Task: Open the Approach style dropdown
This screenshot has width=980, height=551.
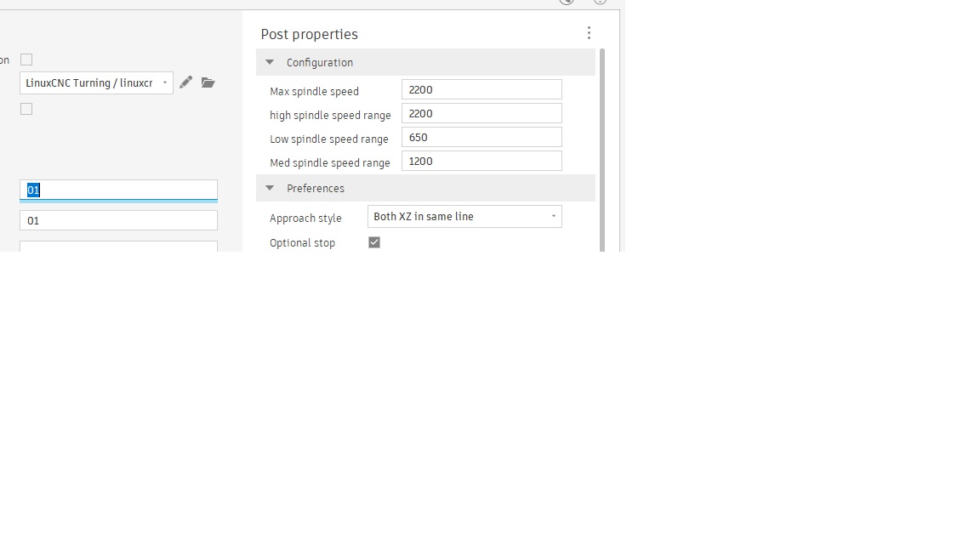Action: click(464, 217)
